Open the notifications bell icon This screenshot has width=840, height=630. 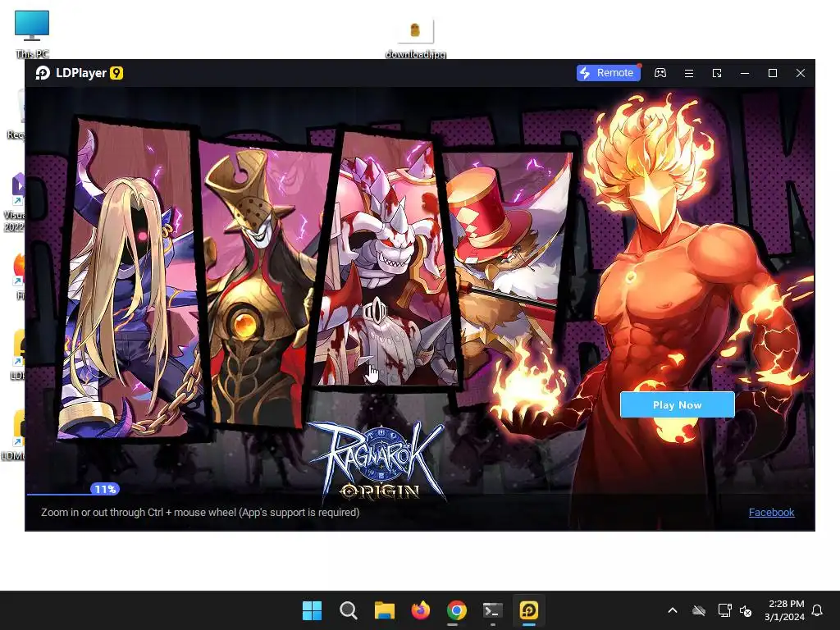(x=818, y=610)
